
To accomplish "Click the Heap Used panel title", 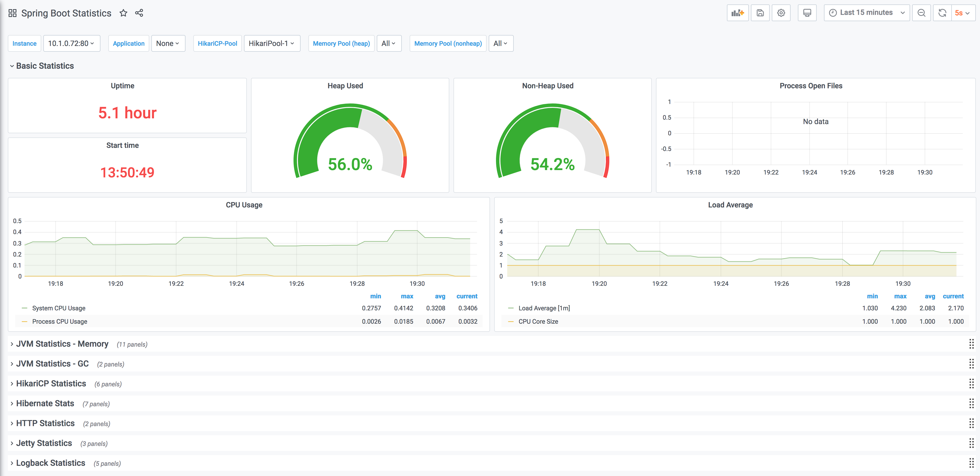I will tap(345, 86).
